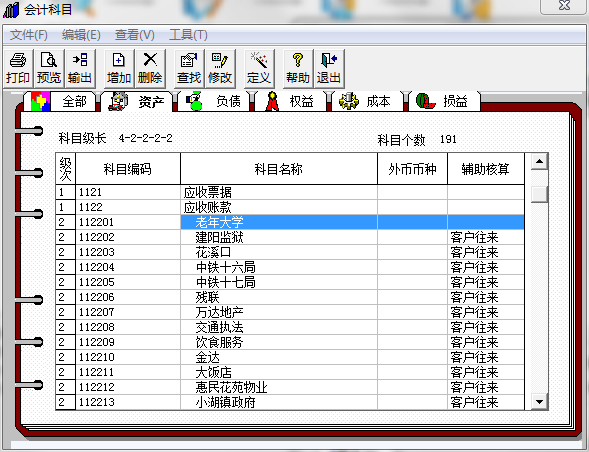Click the 退出 exit toolbar icon

point(329,68)
